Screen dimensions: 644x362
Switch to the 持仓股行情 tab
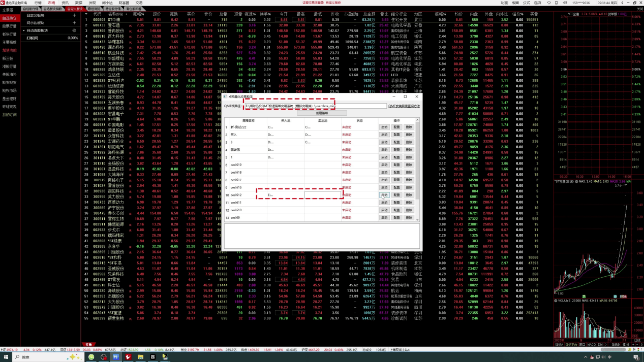[114, 9]
